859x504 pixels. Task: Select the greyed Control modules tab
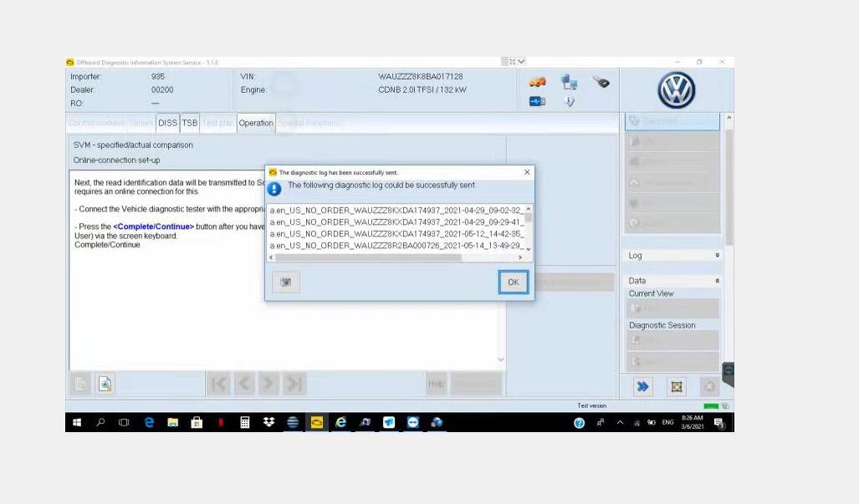(x=97, y=123)
